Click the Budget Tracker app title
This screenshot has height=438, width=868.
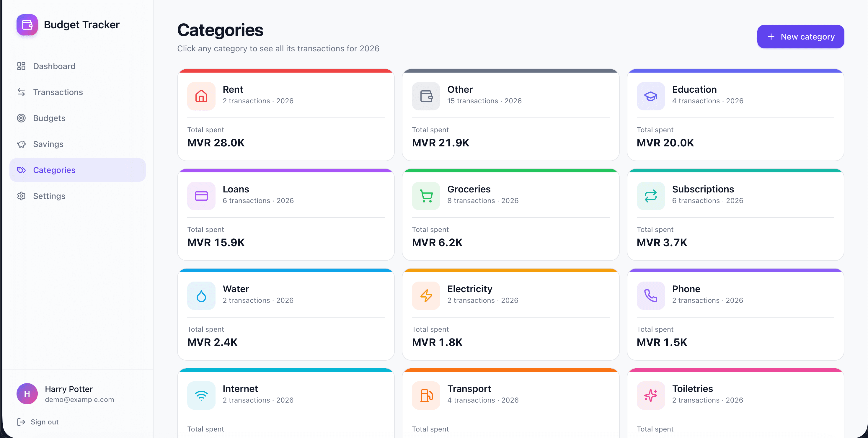pyautogui.click(x=81, y=24)
